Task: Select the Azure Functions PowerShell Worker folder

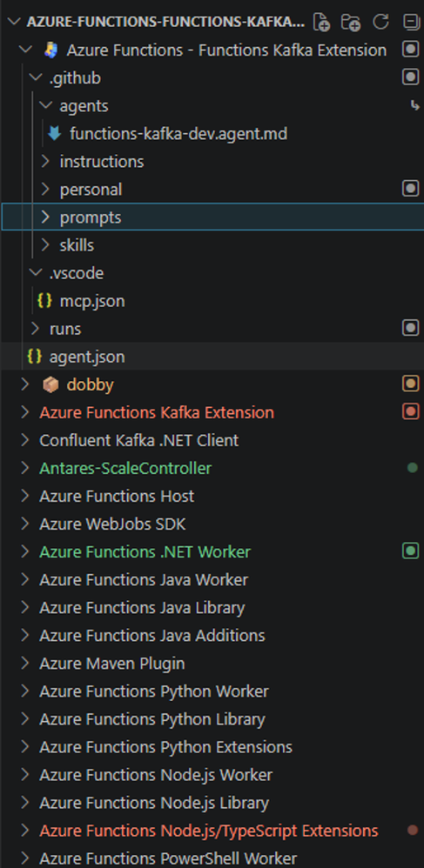Action: (x=168, y=858)
